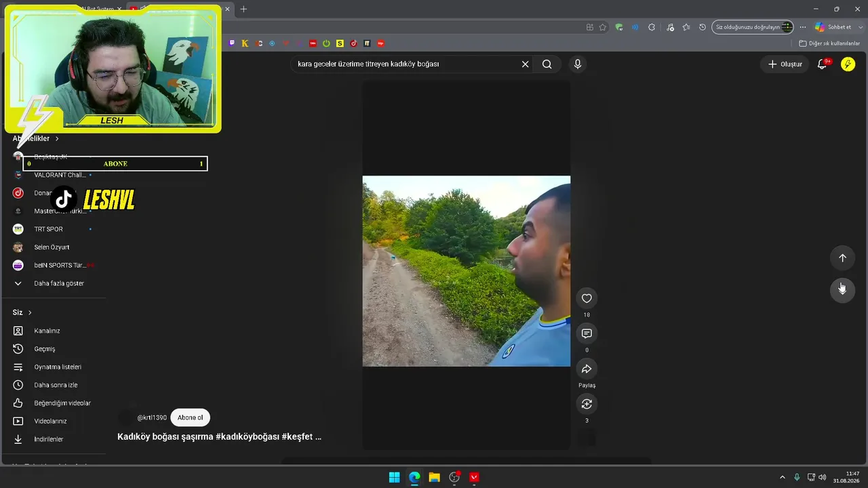Share the Short via Paylaş icon
Viewport: 868px width, 488px height.
click(x=587, y=369)
